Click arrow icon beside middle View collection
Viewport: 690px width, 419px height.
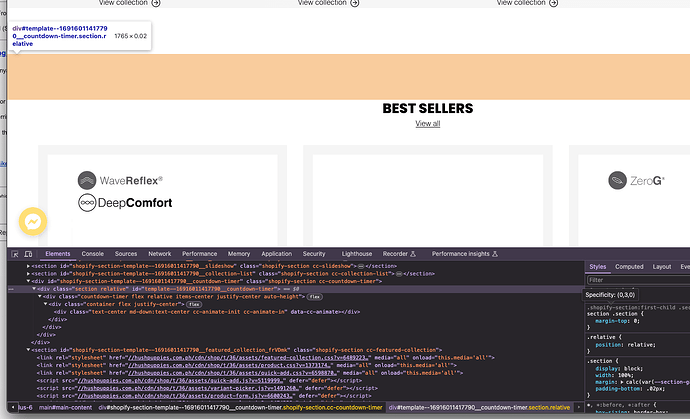point(355,3)
